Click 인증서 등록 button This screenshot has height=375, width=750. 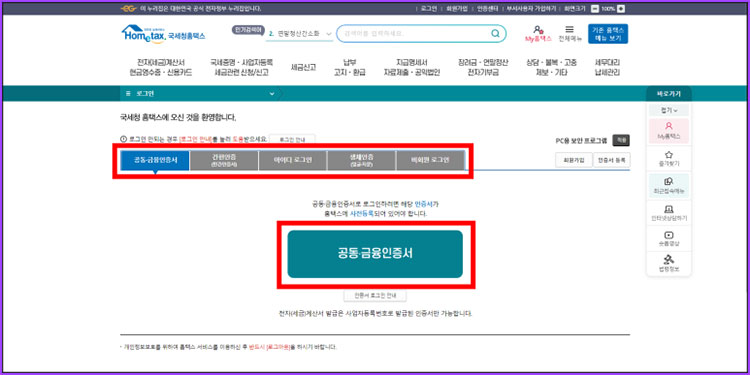tap(612, 160)
